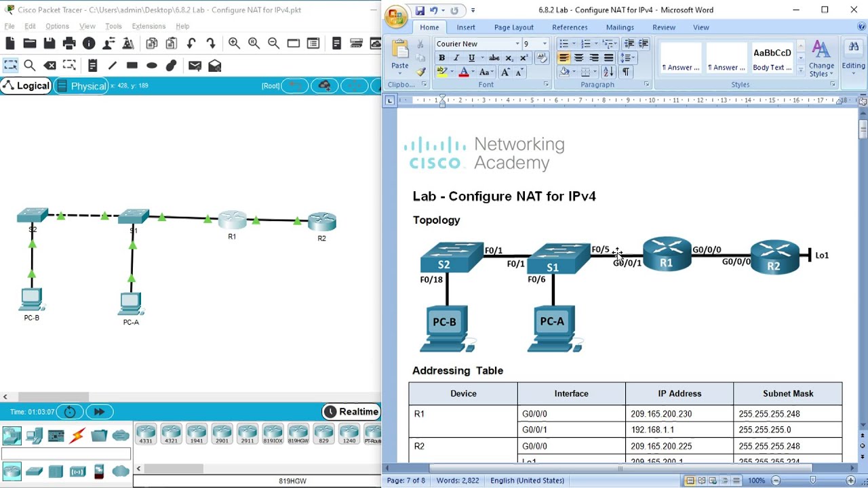Select the Add Simple PDU envelope

point(195,66)
